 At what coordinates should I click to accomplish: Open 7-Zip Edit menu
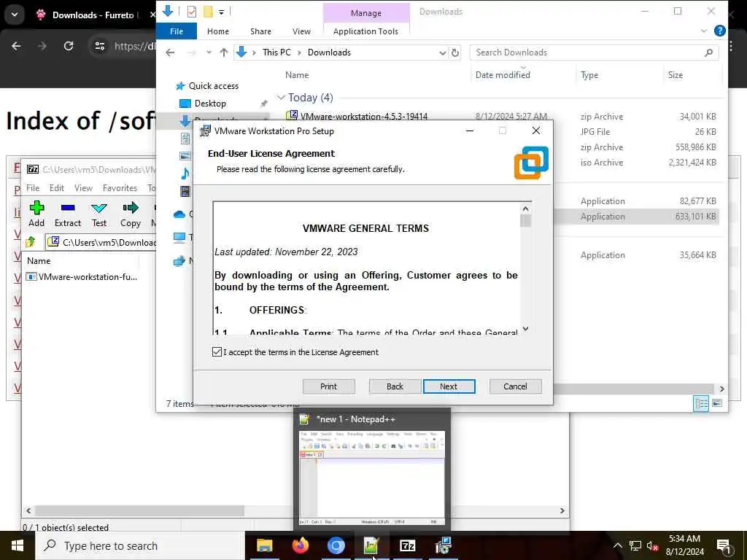click(57, 188)
